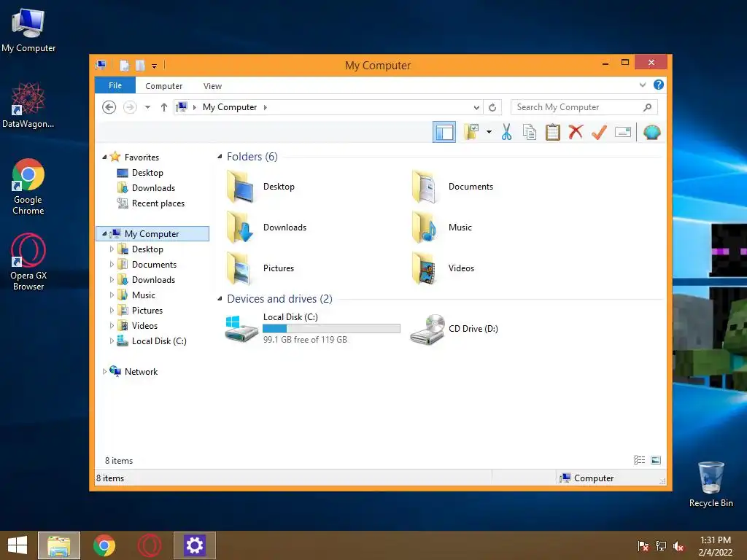This screenshot has height=560, width=747.
Task: Select the CD Drive (D:) icon
Action: point(427,329)
